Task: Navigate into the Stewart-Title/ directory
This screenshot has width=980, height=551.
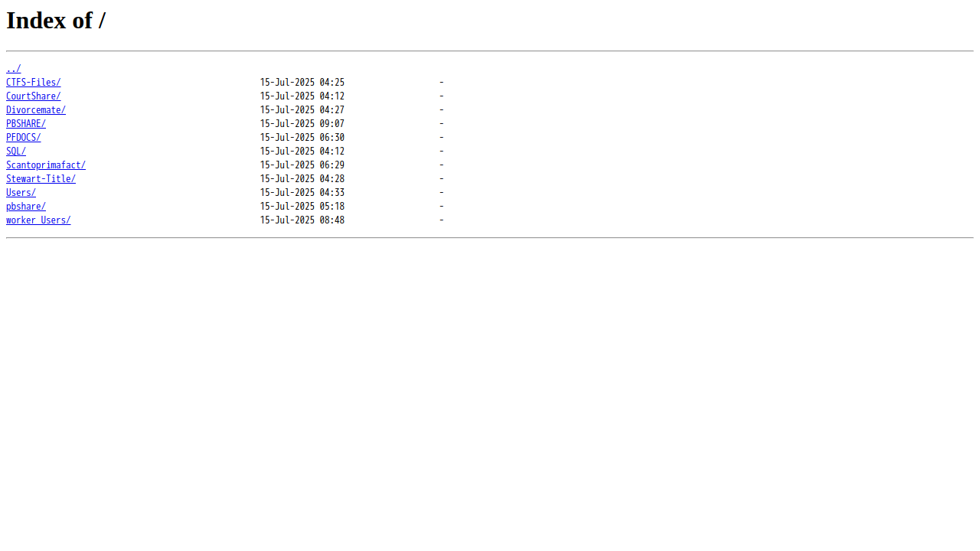Action: (x=41, y=179)
